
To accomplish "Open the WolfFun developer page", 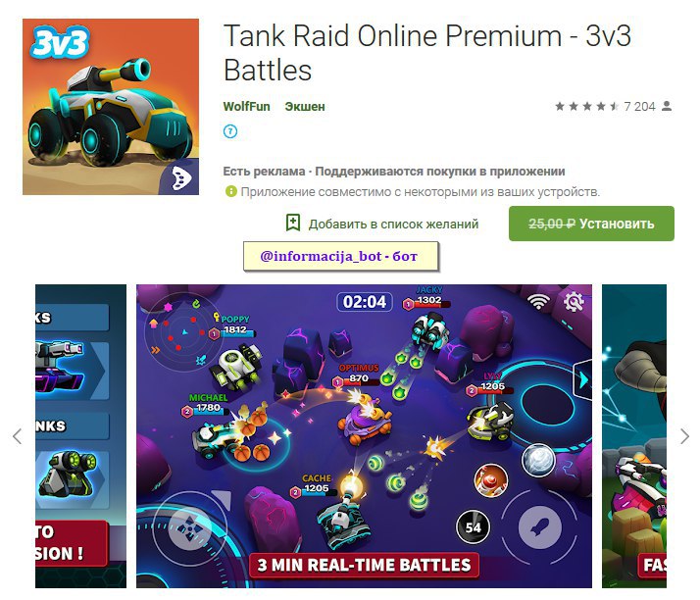I will coord(246,107).
